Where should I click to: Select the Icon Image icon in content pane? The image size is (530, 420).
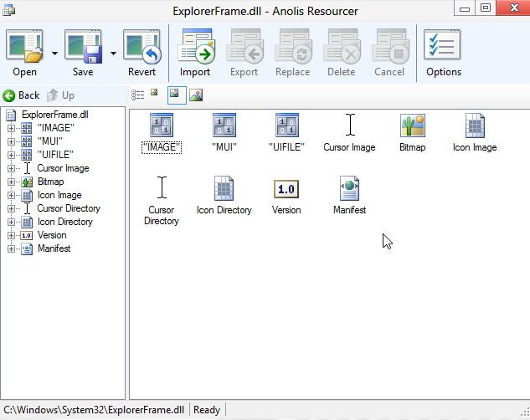(x=475, y=125)
